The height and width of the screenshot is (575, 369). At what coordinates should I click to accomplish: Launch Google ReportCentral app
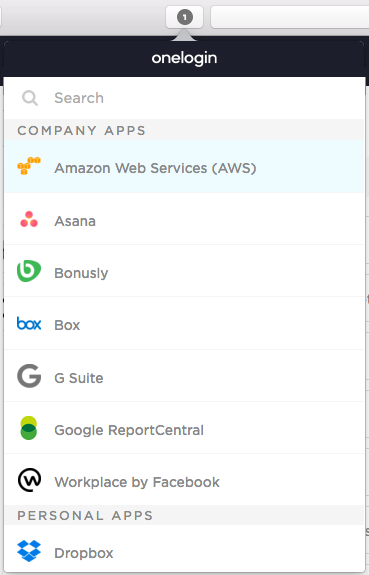tap(184, 428)
